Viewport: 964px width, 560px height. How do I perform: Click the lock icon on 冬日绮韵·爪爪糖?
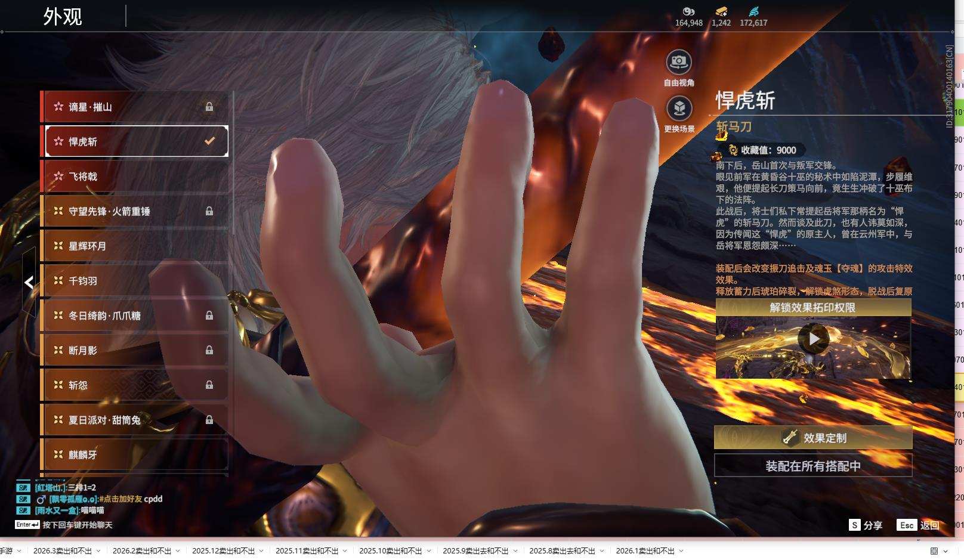pyautogui.click(x=209, y=315)
